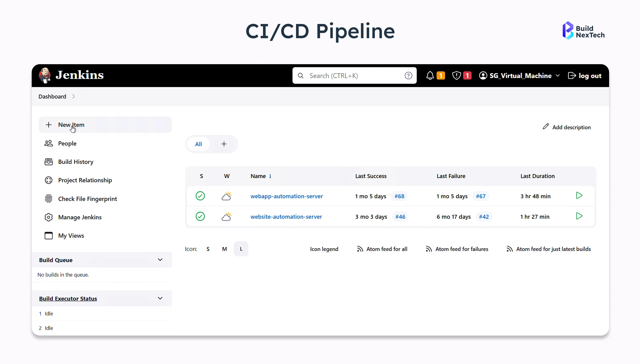
Task: Click the Jenkins logo
Action: point(45,75)
